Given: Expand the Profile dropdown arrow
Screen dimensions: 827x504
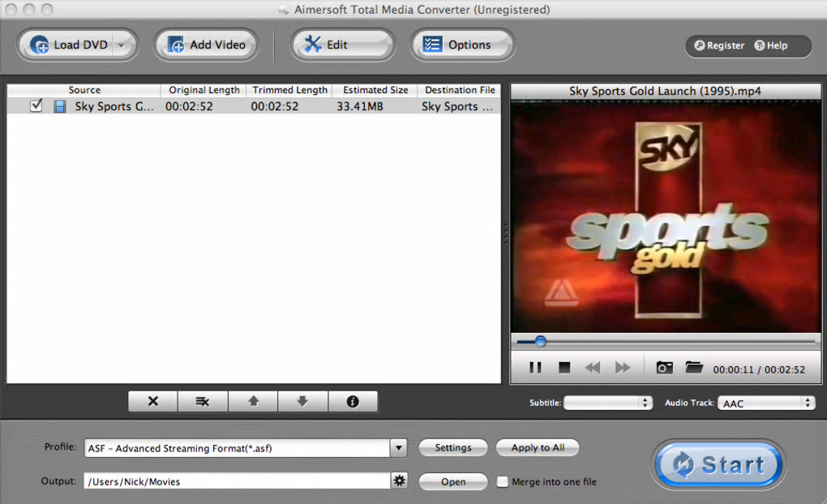Looking at the screenshot, I should click(399, 448).
